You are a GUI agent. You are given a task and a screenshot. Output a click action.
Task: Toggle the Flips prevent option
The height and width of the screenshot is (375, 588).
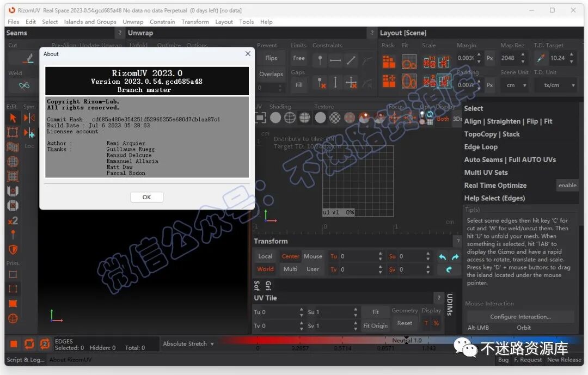point(271,58)
